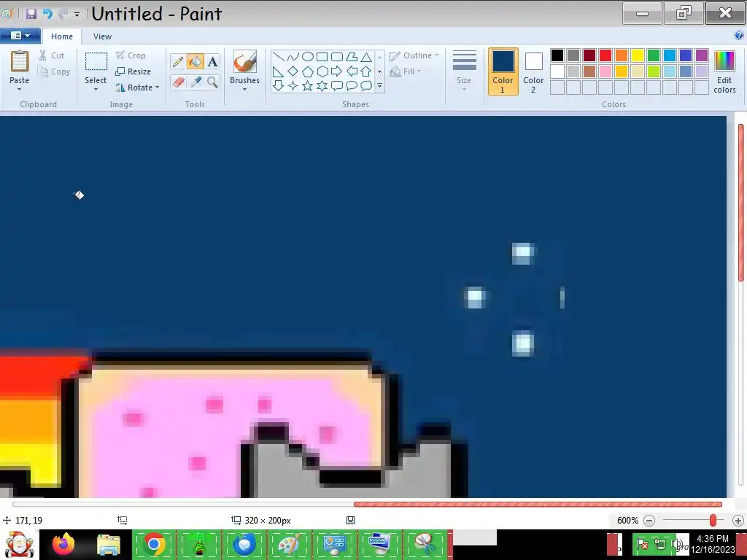Choose the Five-point star shape

coord(308,86)
